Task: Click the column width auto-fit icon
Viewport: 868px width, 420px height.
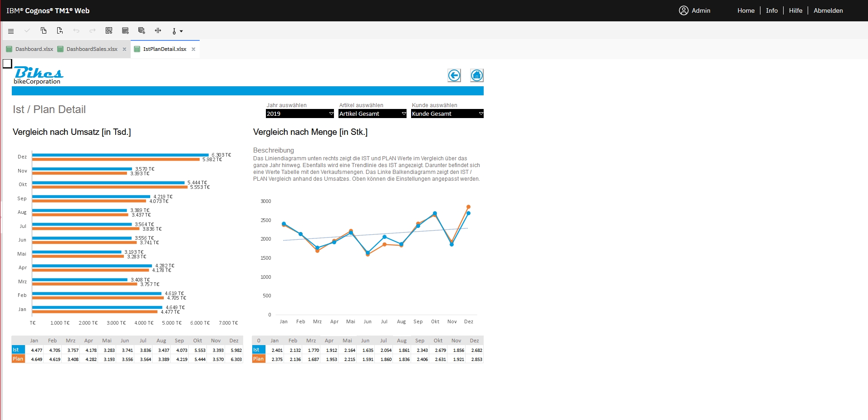Action: coord(158,31)
